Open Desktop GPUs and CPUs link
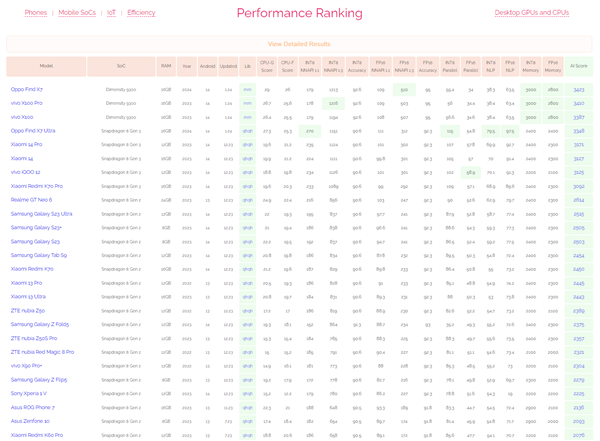The width and height of the screenshot is (600, 441). click(531, 13)
